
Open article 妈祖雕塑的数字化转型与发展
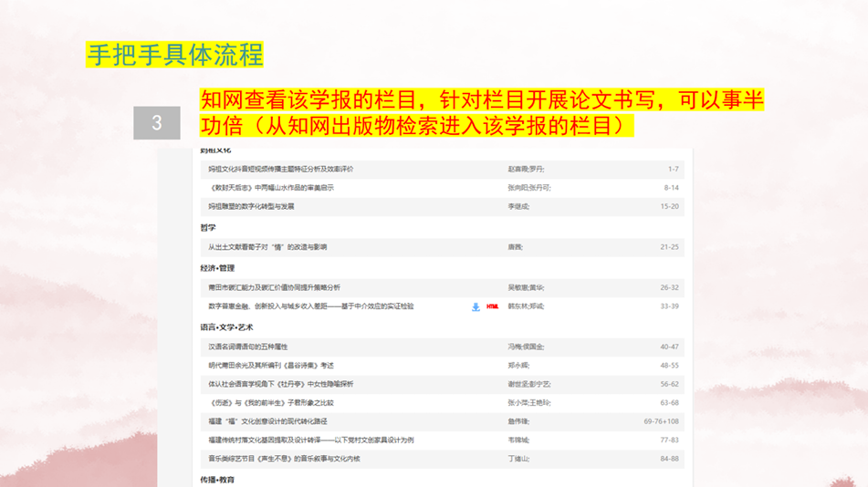coord(251,206)
